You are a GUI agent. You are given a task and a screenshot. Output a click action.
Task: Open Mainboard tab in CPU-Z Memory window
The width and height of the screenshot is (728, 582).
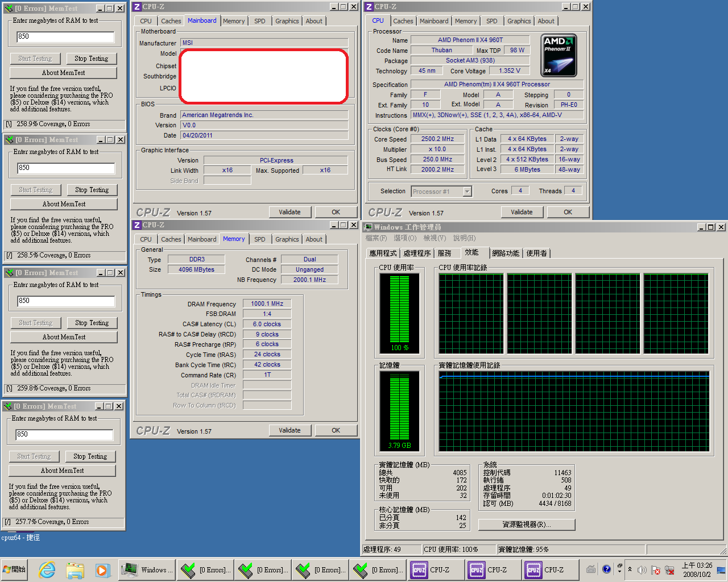click(x=201, y=239)
